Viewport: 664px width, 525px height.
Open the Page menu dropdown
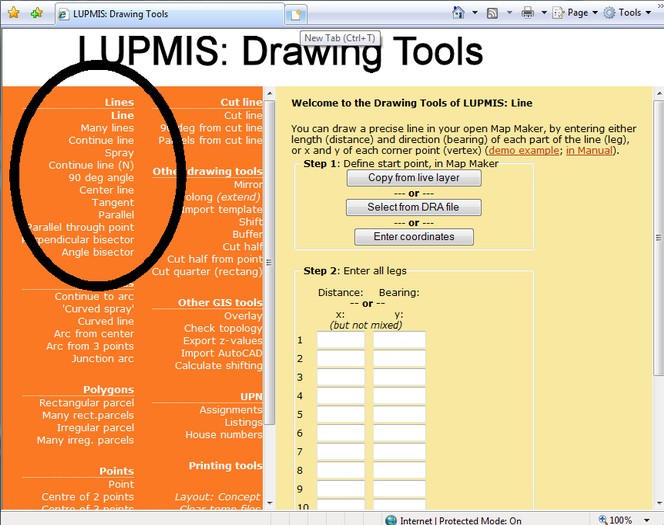(575, 13)
